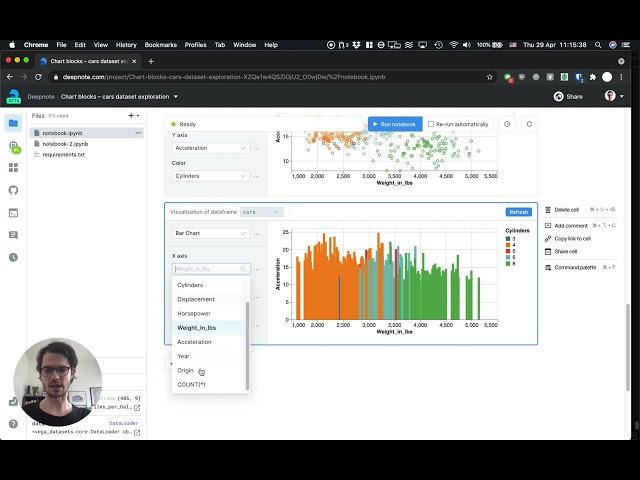
Task: Expand project title dropdown arrow
Action: point(176,97)
